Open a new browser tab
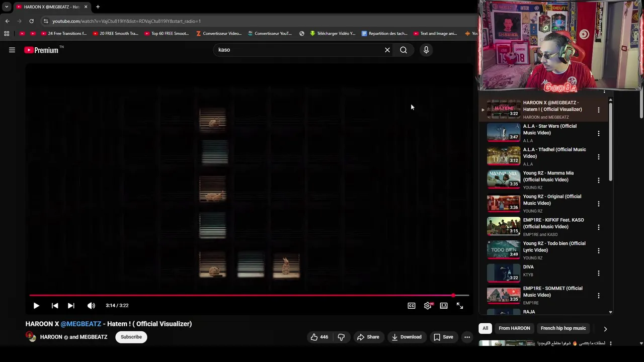This screenshot has width=644, height=362. [x=98, y=7]
